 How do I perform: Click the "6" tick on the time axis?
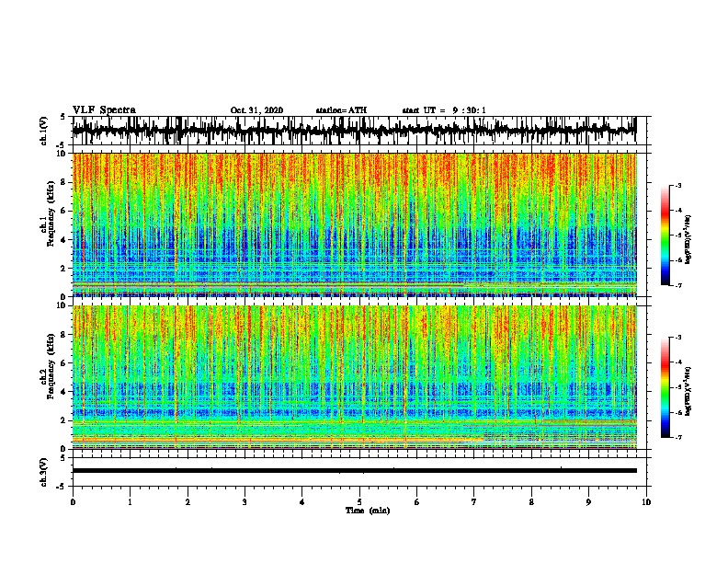[x=417, y=502]
